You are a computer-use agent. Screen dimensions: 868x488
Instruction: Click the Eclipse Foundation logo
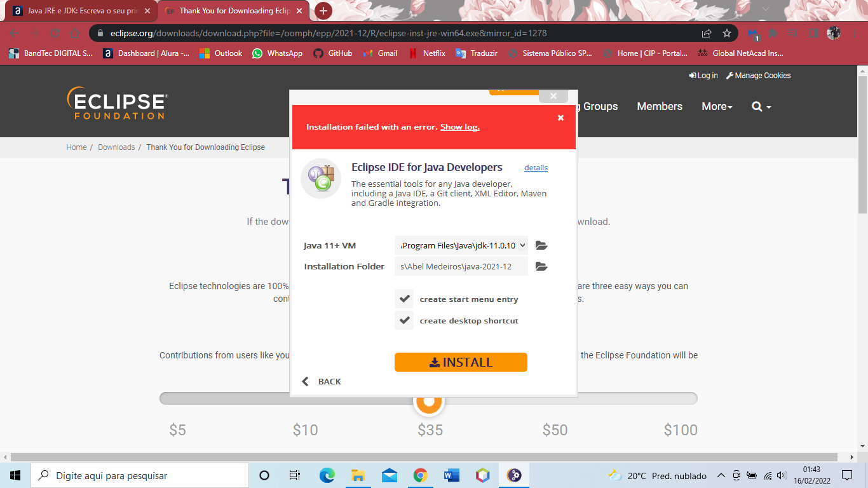(x=118, y=103)
